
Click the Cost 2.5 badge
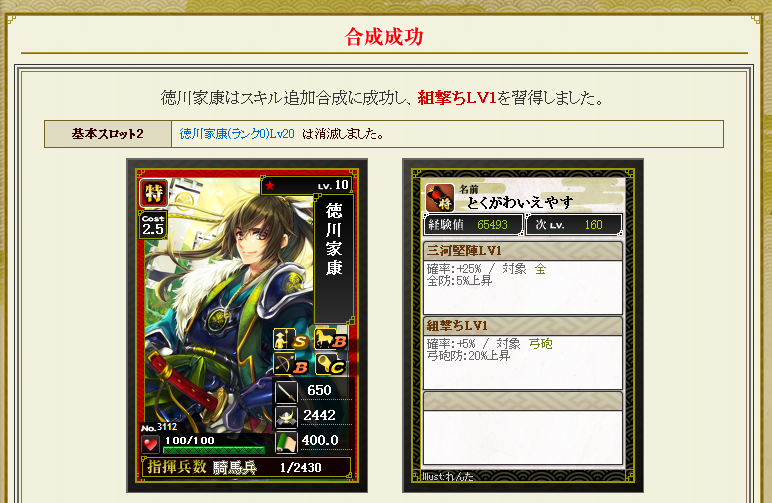pyautogui.click(x=153, y=225)
